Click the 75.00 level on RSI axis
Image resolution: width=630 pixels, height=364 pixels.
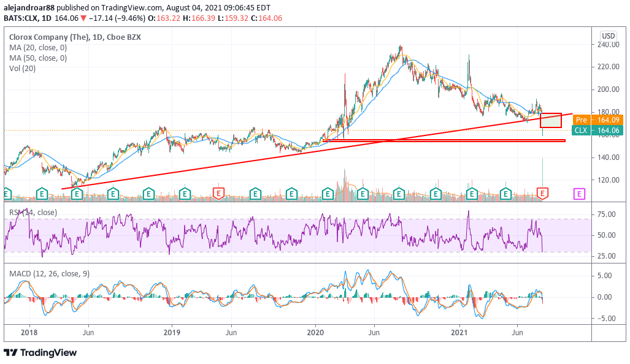606,214
